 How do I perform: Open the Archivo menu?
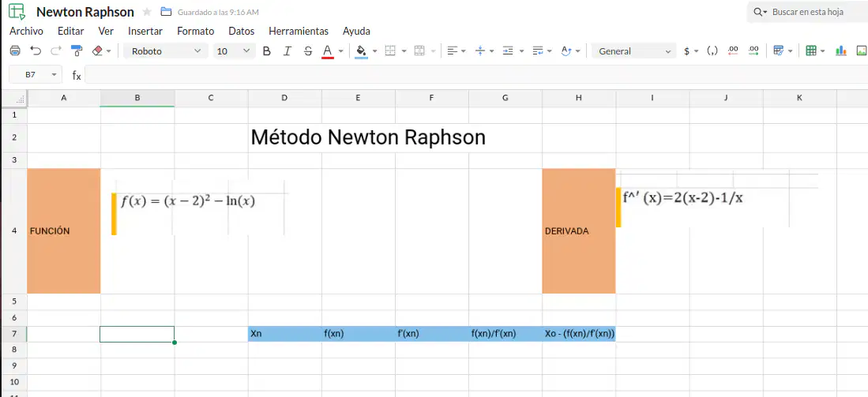tap(26, 31)
